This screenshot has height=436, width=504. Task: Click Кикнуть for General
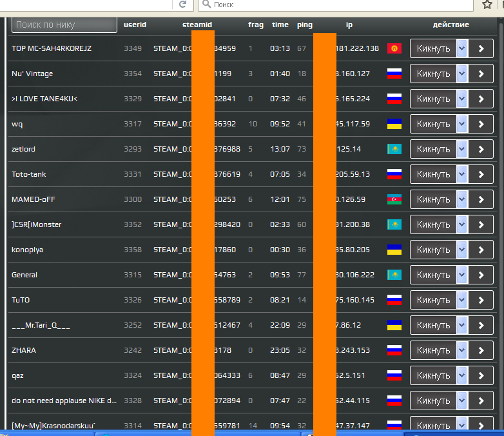tap(433, 275)
